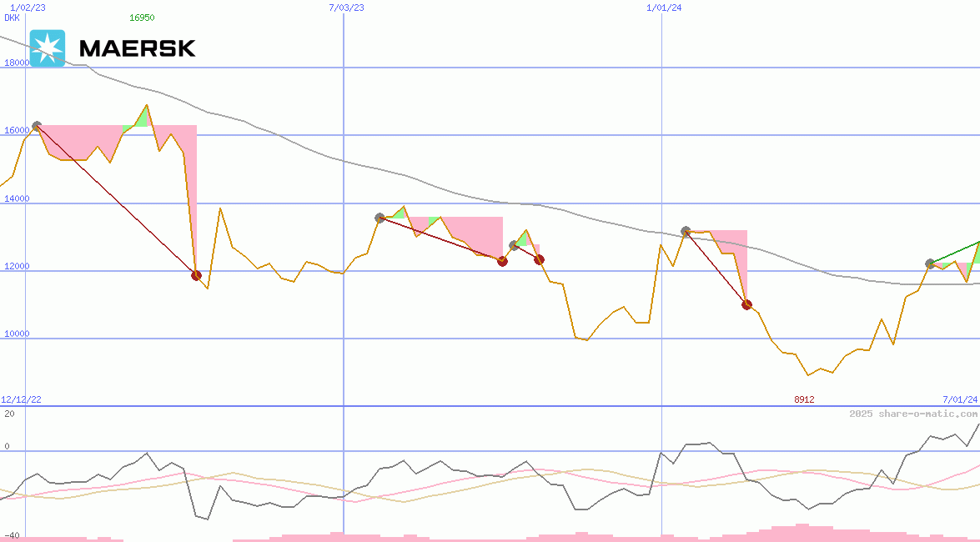Select the 7/03/23 date label
Viewport: 980px width, 542px height.
click(x=347, y=7)
